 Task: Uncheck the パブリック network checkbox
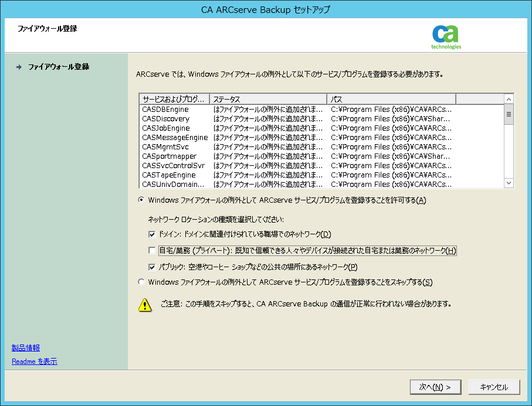pos(152,267)
